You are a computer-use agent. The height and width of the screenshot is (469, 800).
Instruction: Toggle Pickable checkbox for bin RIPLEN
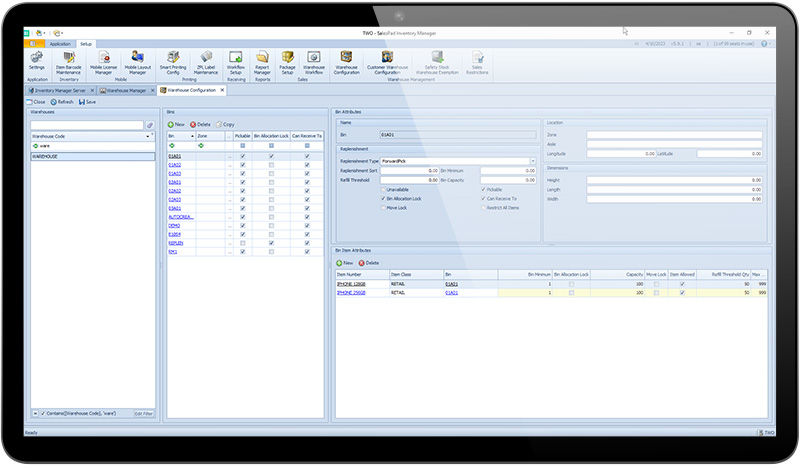pos(243,243)
